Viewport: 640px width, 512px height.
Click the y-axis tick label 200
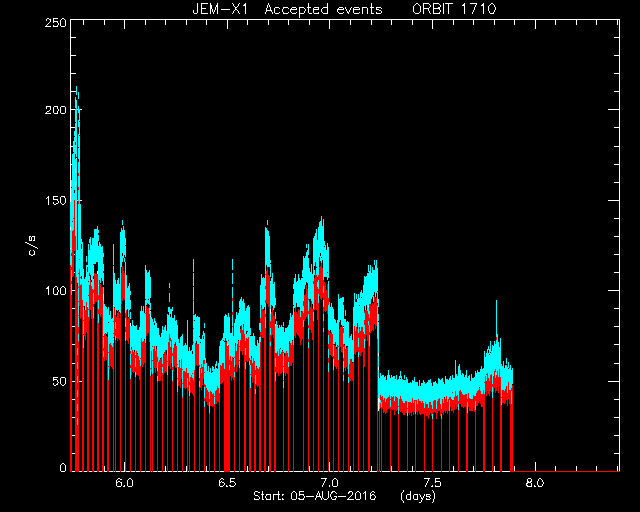click(x=56, y=110)
